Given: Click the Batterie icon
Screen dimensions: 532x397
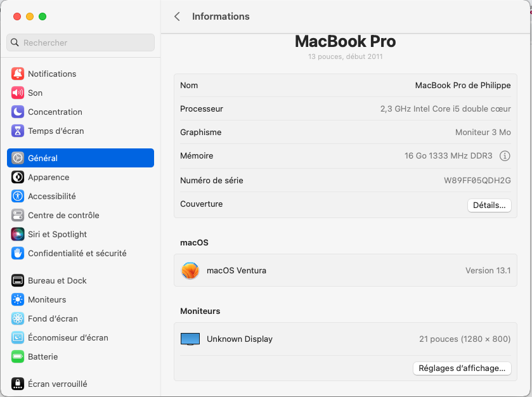Looking at the screenshot, I should pyautogui.click(x=18, y=356).
